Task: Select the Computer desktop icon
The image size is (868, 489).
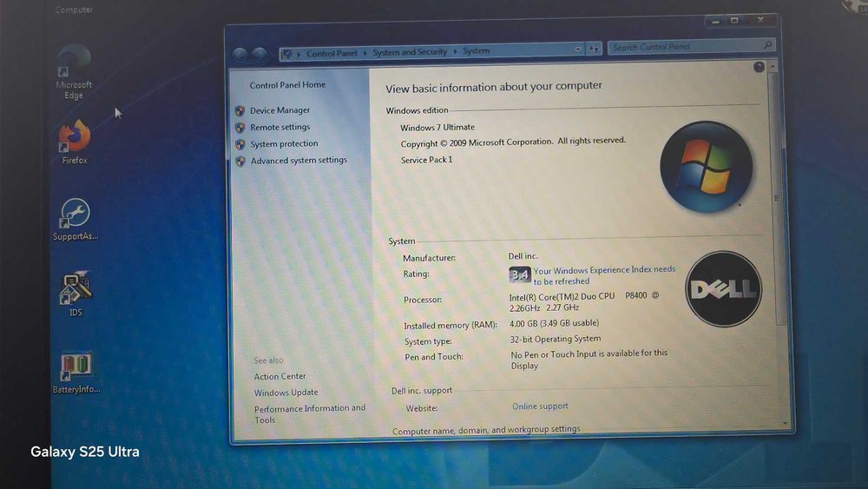Action: click(x=74, y=10)
